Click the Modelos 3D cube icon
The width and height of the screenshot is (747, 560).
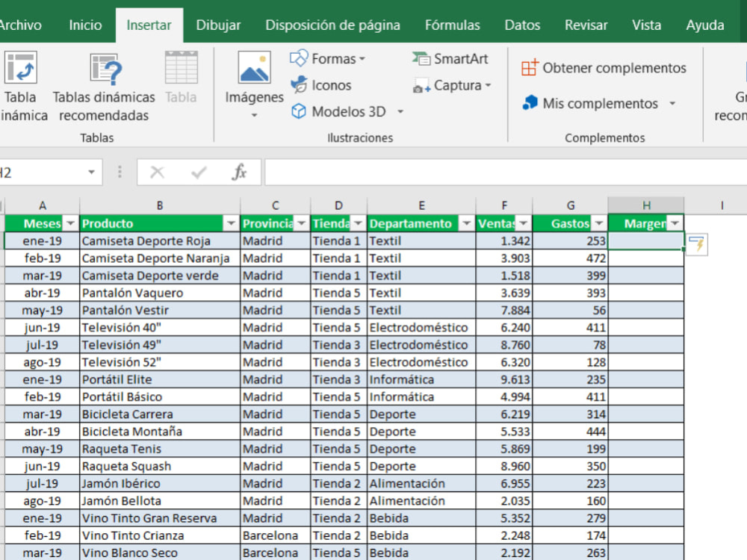pos(299,111)
